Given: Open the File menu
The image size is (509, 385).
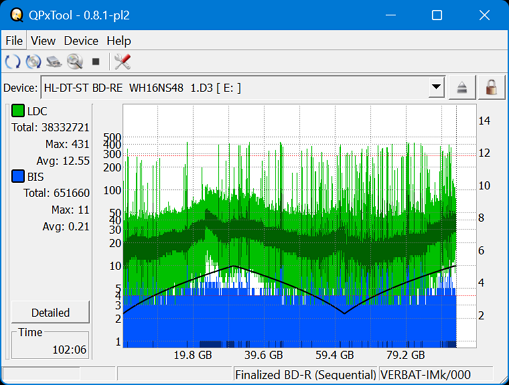Looking at the screenshot, I should [14, 41].
